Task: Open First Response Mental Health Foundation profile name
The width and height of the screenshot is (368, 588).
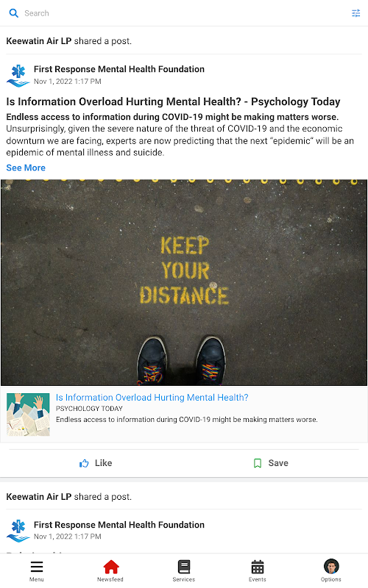Action: pos(119,69)
